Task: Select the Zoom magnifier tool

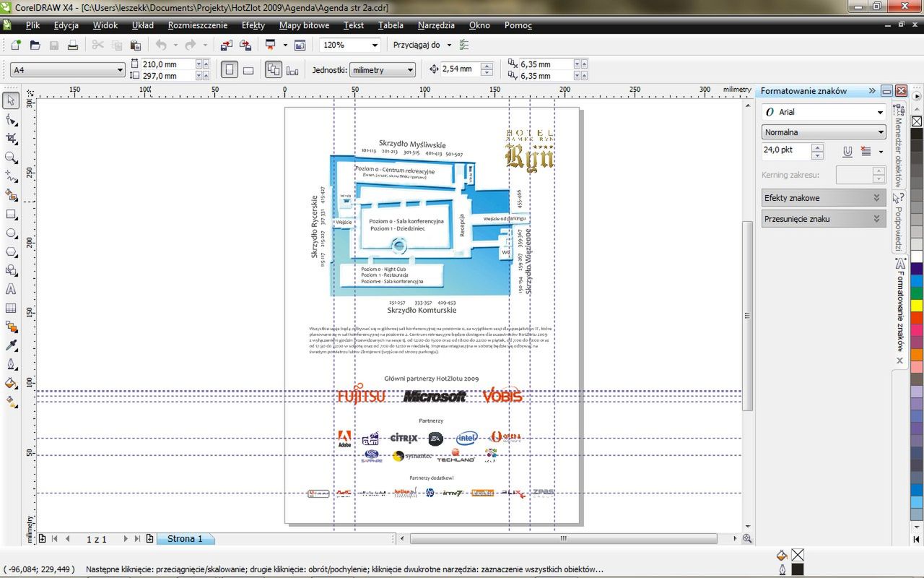Action: tap(11, 158)
